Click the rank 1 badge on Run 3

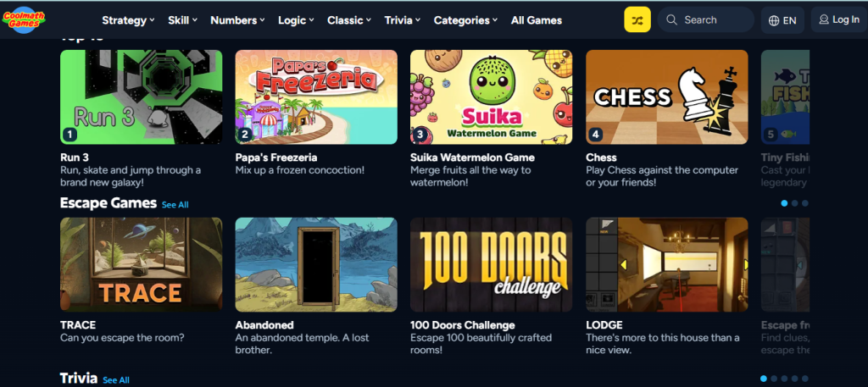tap(70, 134)
